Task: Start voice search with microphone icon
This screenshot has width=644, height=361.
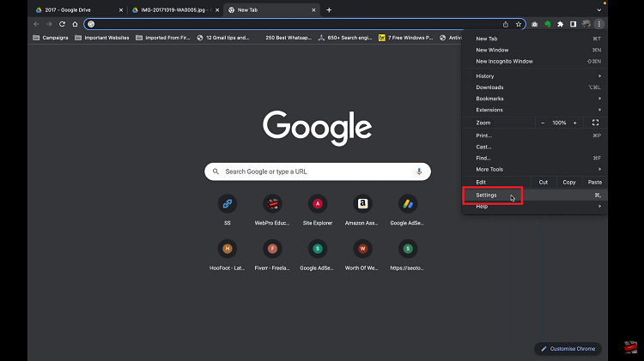Action: point(419,171)
